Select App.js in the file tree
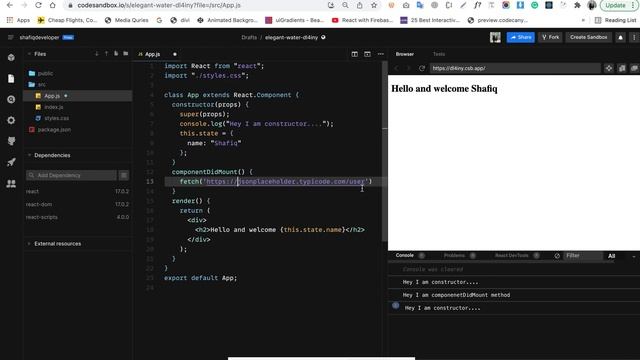The image size is (640, 360). point(78,96)
